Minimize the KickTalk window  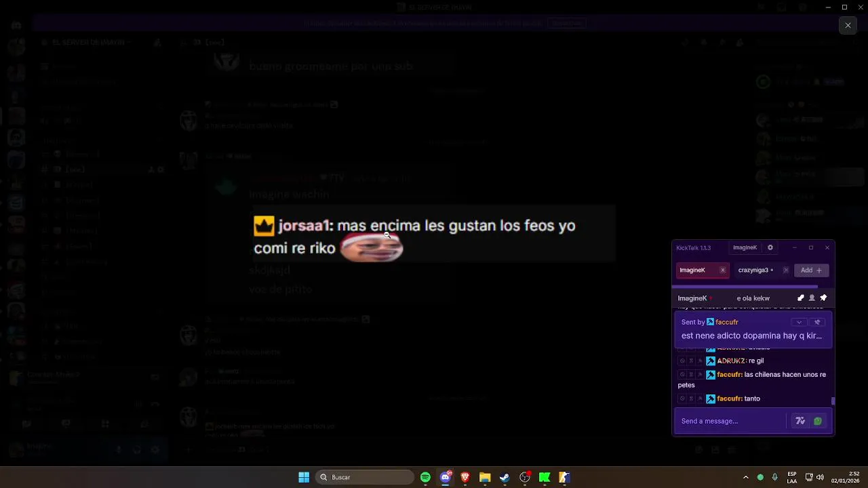point(795,247)
